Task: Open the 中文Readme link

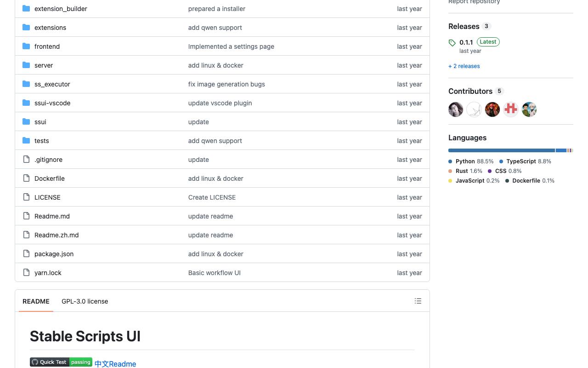Action: [x=115, y=364]
